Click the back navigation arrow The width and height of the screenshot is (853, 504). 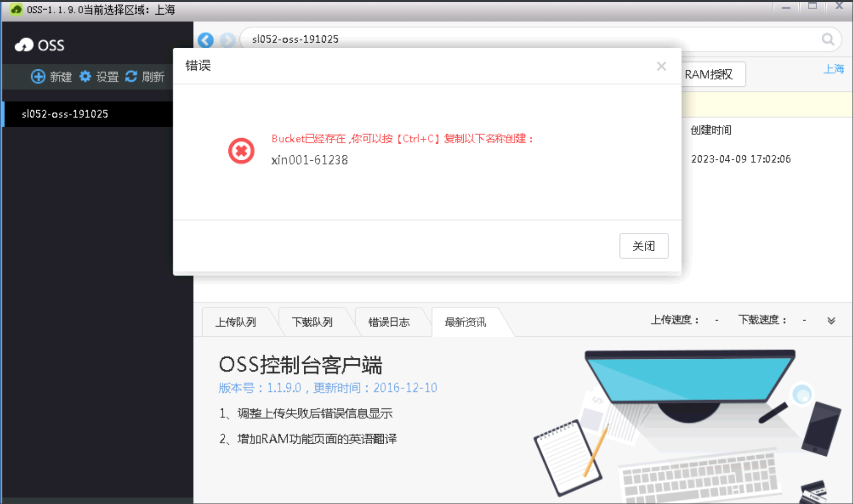205,40
